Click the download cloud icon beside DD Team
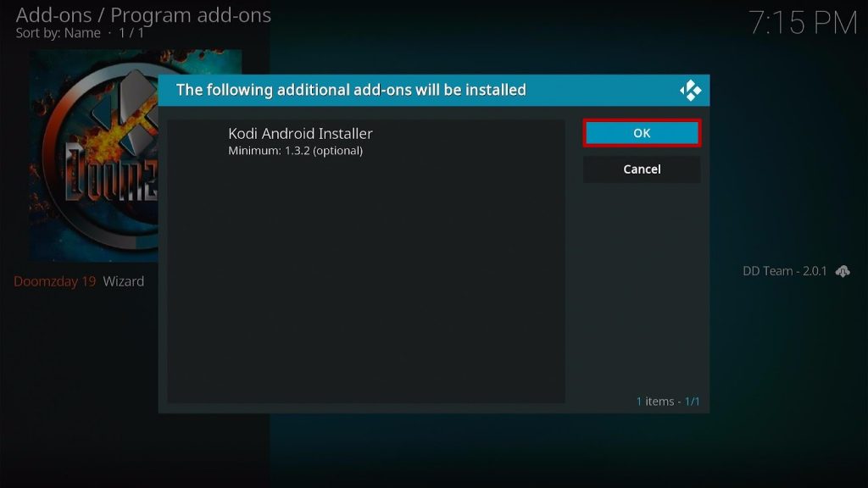The height and width of the screenshot is (488, 868). point(843,271)
